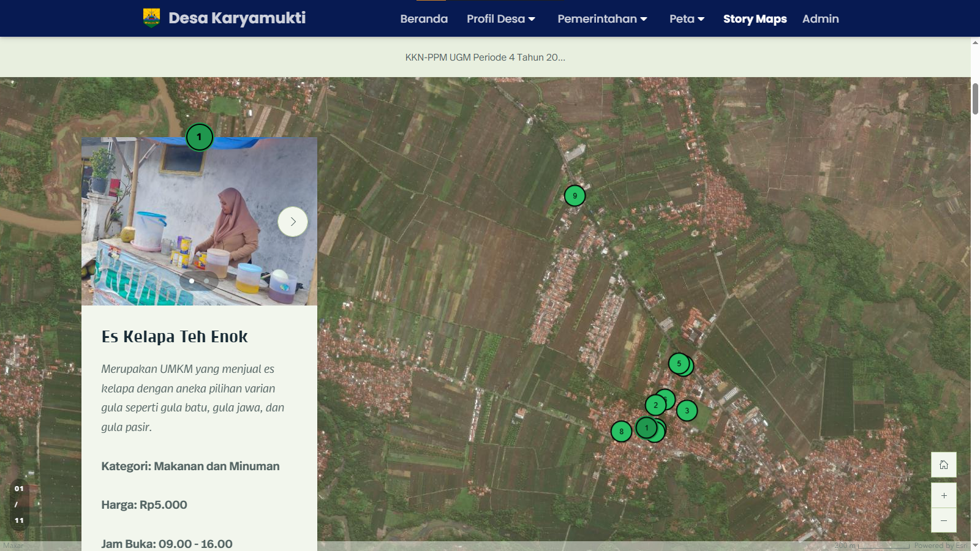
Task: Click map marker number 3
Action: 687,411
